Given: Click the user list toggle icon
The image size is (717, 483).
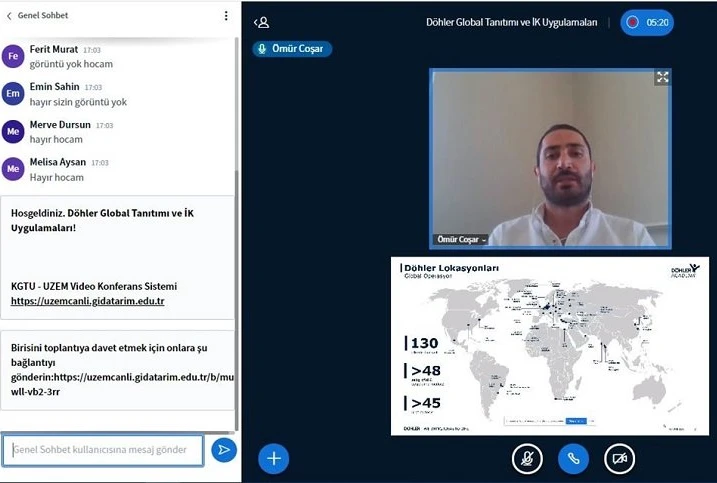Looking at the screenshot, I should tap(262, 22).
